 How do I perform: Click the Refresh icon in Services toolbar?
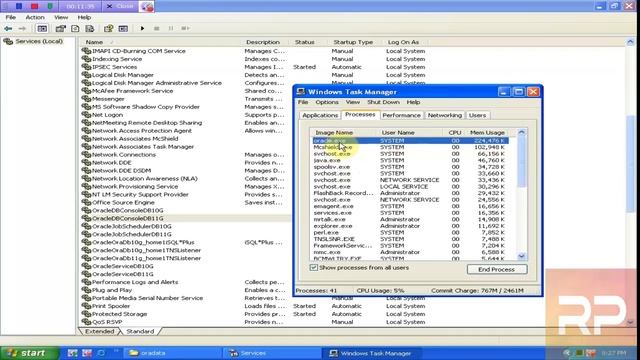pyautogui.click(x=75, y=29)
